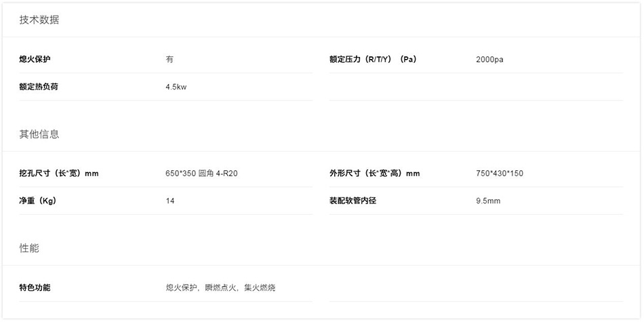Select the 额定压力 (R/T/Y) (Pa) label
This screenshot has width=644, height=322.
[373, 59]
